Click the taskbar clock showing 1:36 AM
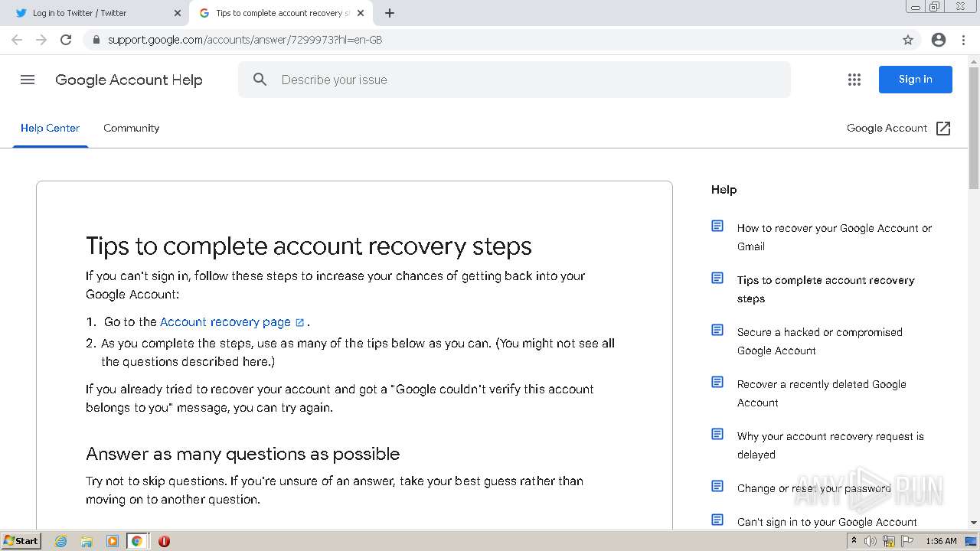 pos(941,541)
